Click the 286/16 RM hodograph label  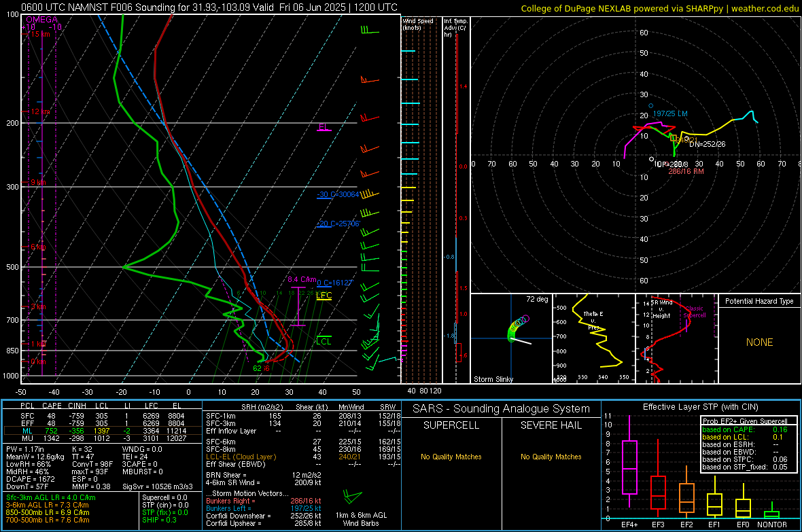coord(686,171)
